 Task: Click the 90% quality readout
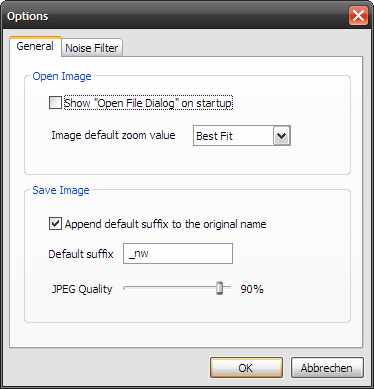252,289
